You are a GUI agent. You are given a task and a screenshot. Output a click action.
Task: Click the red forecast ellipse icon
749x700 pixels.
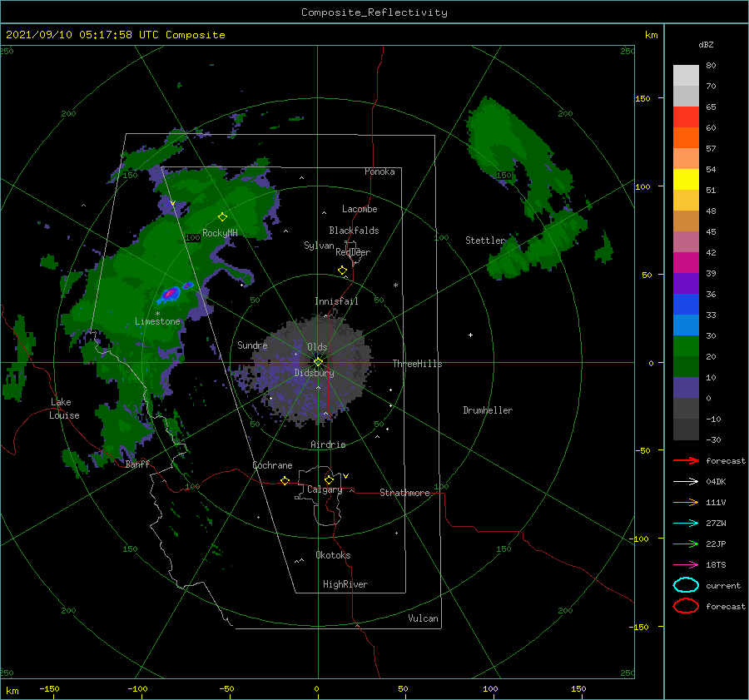click(x=686, y=606)
